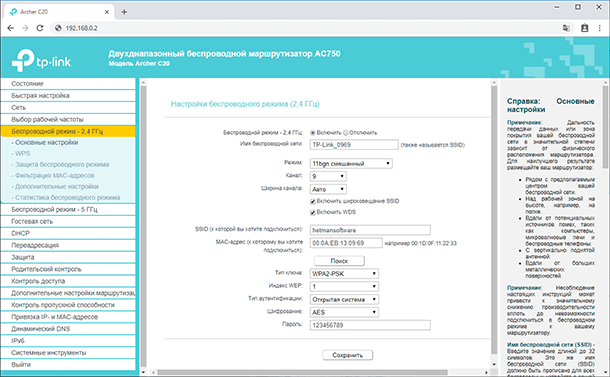This screenshot has width=610, height=377.
Task: Click the wireless network name field TP-Link_0969
Action: pos(354,145)
